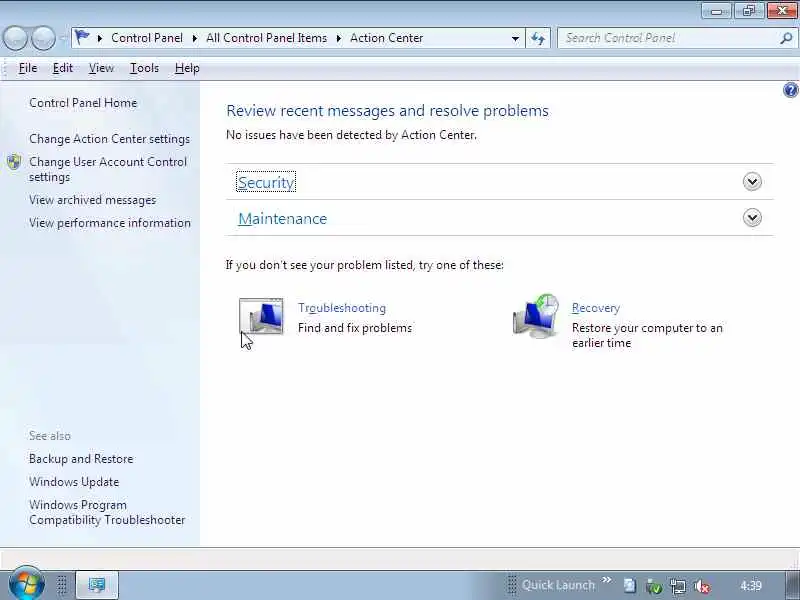This screenshot has height=600, width=800.
Task: Click the Forward navigation button
Action: 43,38
